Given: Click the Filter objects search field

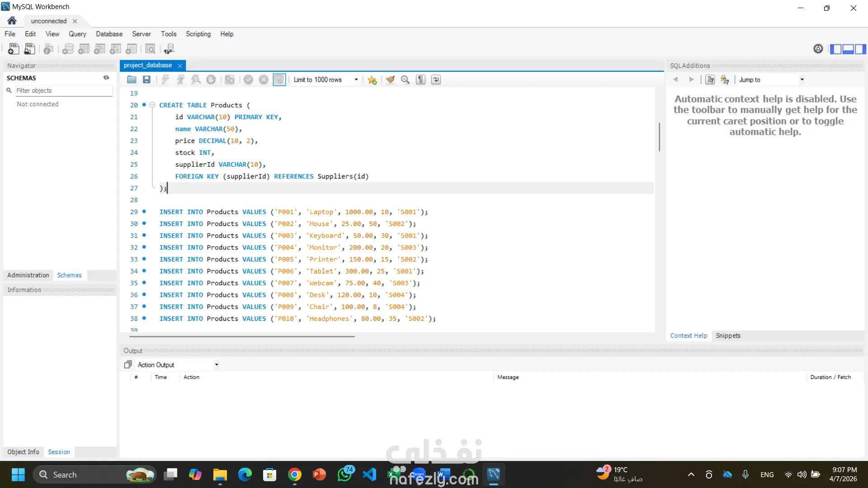Looking at the screenshot, I should [x=64, y=90].
